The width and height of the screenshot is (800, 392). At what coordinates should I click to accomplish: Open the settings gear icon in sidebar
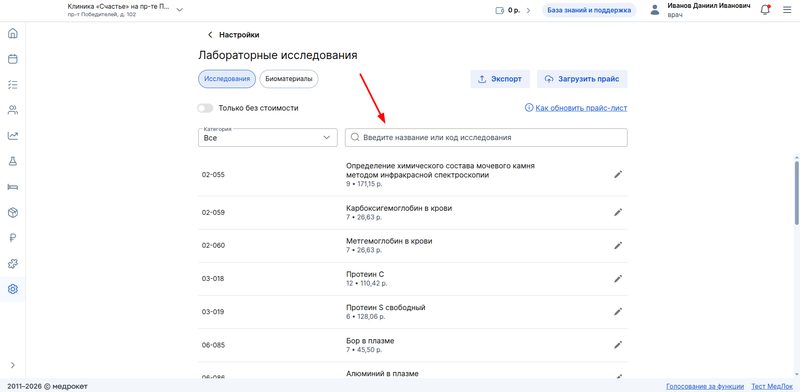coord(13,289)
